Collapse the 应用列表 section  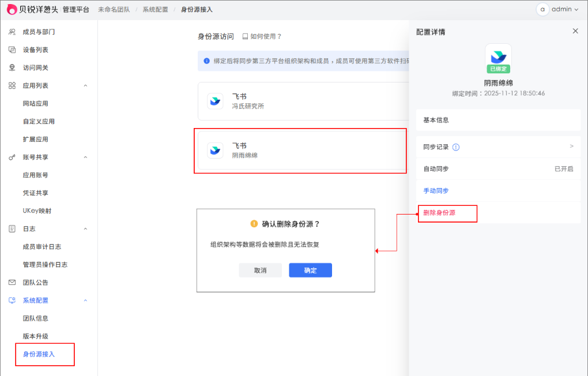click(x=85, y=85)
